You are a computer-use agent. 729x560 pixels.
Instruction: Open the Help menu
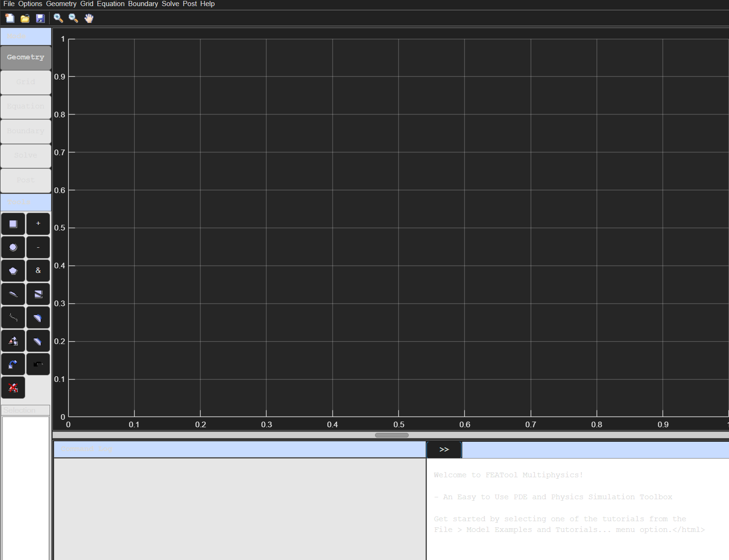pos(208,4)
